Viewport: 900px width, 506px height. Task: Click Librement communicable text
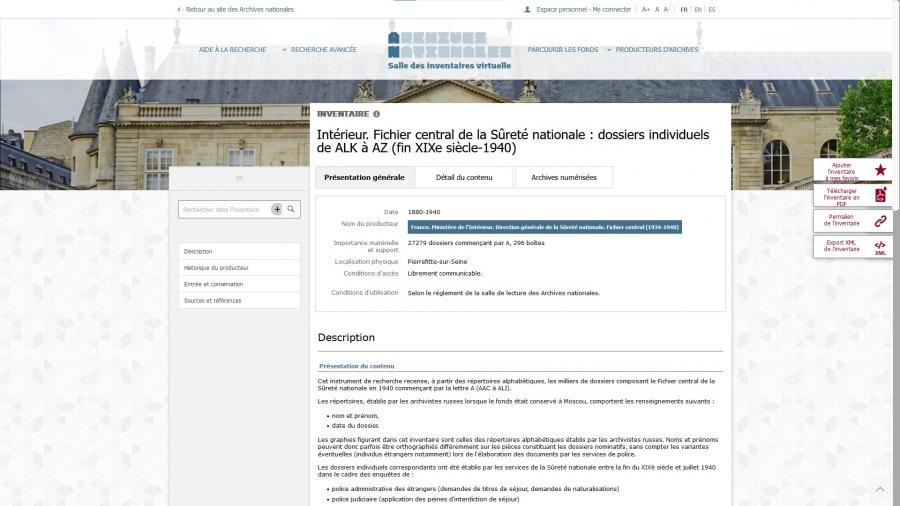(445, 274)
